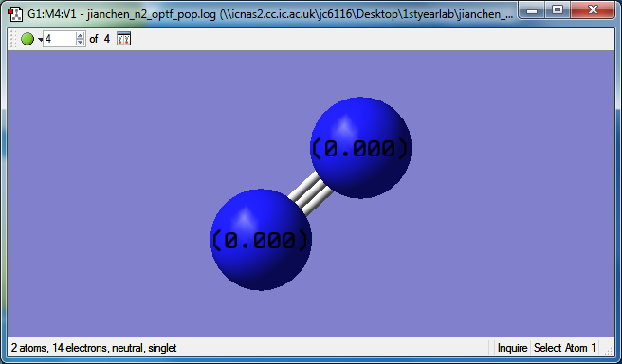Image resolution: width=622 pixels, height=364 pixels.
Task: Minimize the GaussView molecule window
Action: pos(532,9)
